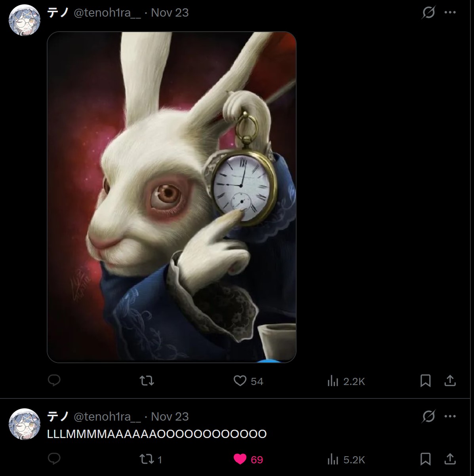
Task: Share the rabbit image post
Action: 450,381
